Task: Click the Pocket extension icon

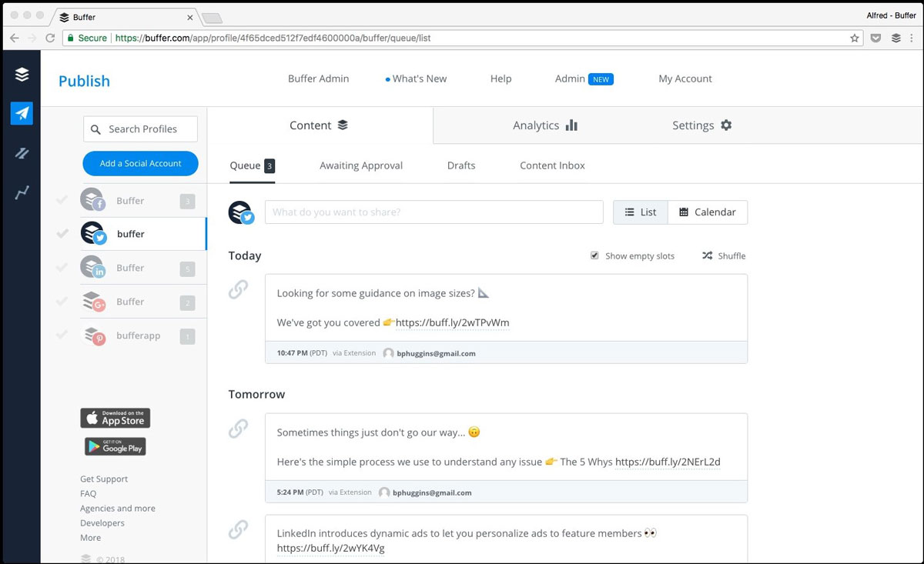Action: 876,38
